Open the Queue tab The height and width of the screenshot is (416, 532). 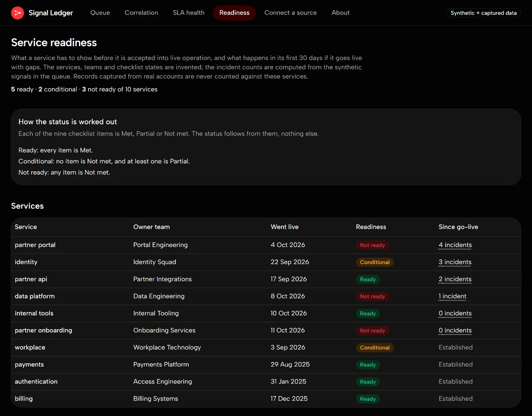(x=100, y=13)
